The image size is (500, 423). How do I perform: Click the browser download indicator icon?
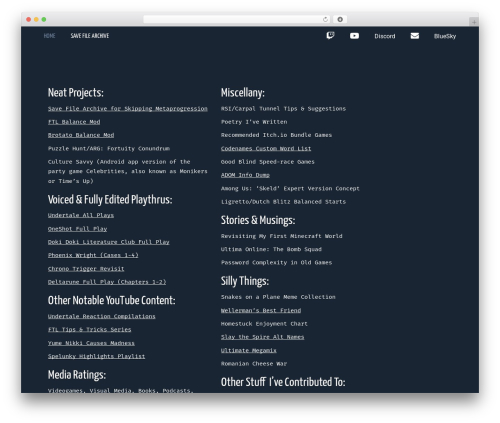click(340, 20)
